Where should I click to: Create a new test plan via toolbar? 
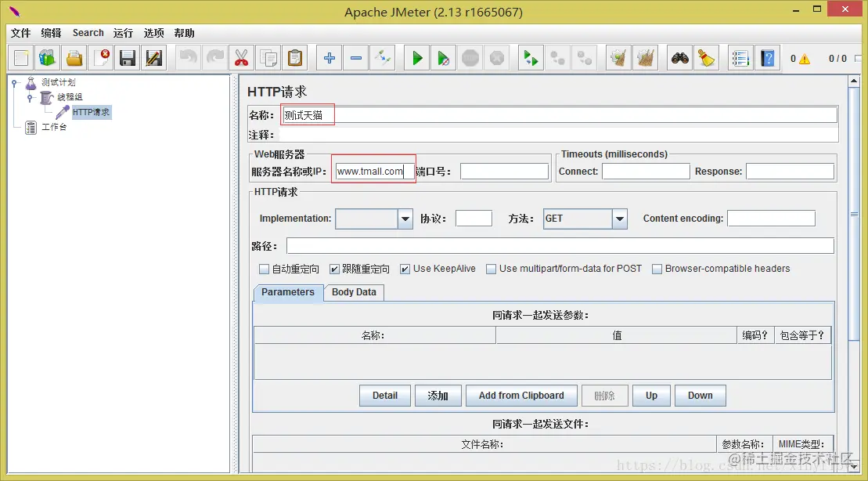point(22,58)
